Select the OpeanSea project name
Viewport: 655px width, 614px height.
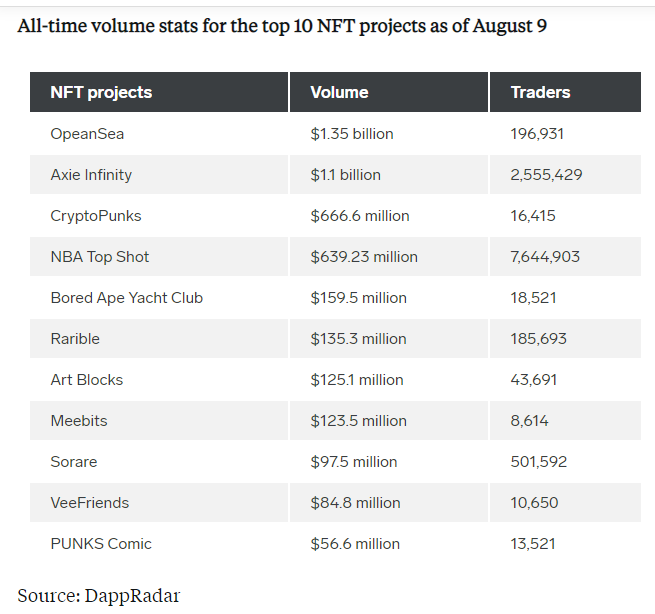(87, 133)
